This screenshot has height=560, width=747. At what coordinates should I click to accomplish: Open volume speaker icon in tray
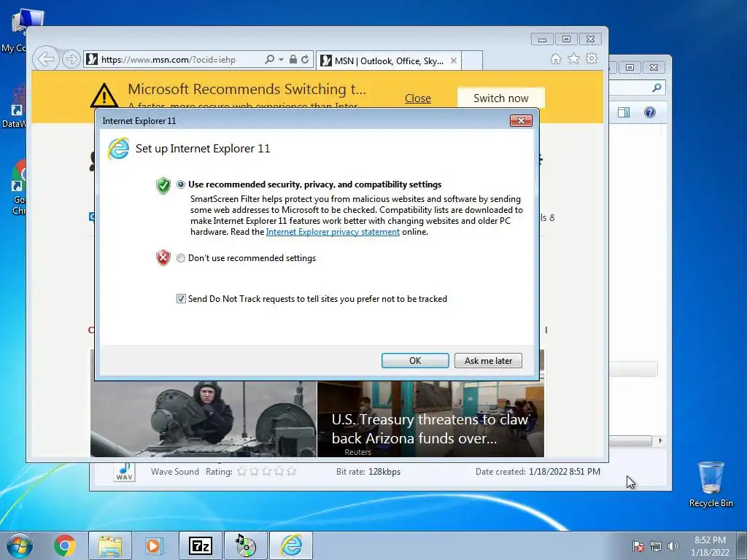click(673, 546)
